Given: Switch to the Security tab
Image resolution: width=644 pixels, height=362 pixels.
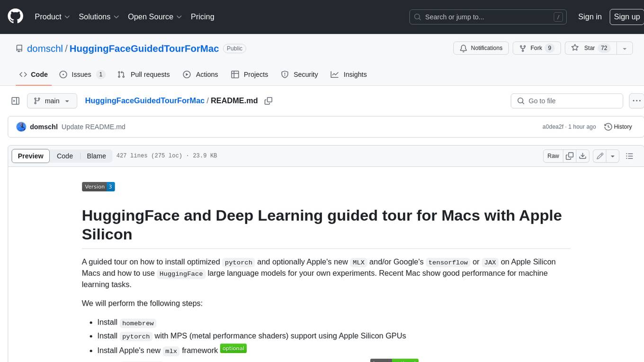Looking at the screenshot, I should pos(299,74).
